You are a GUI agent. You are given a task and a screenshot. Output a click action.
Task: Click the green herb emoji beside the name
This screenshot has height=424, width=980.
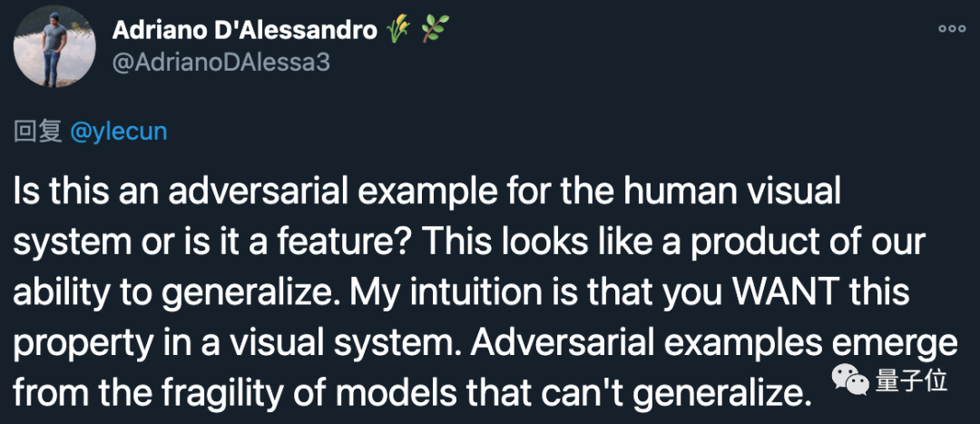click(x=434, y=30)
